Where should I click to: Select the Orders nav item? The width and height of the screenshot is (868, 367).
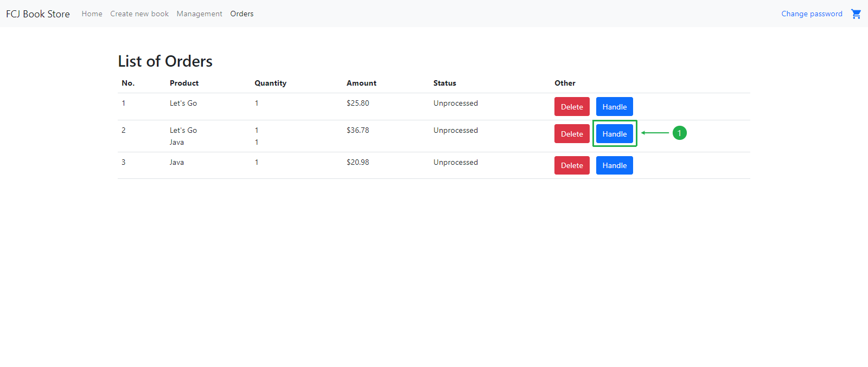click(x=242, y=14)
